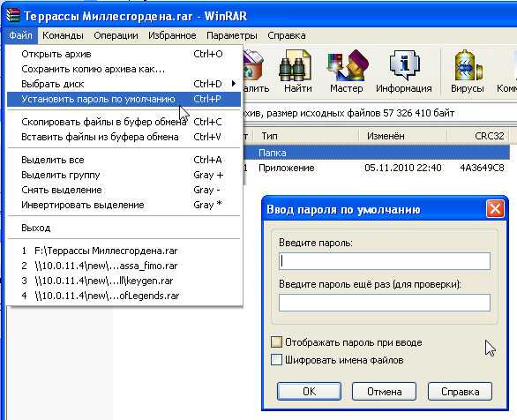Sort by the 'CRC32' column header
The image size is (517, 420).
[x=478, y=136]
